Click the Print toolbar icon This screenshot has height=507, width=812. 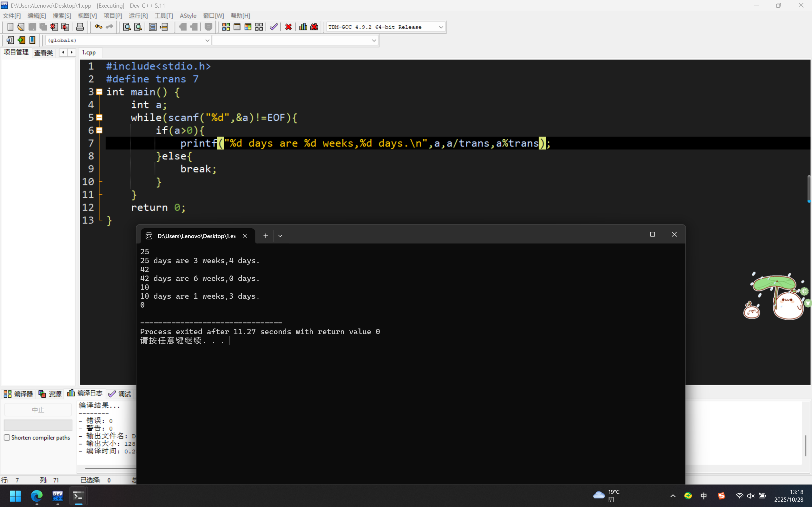click(x=80, y=27)
